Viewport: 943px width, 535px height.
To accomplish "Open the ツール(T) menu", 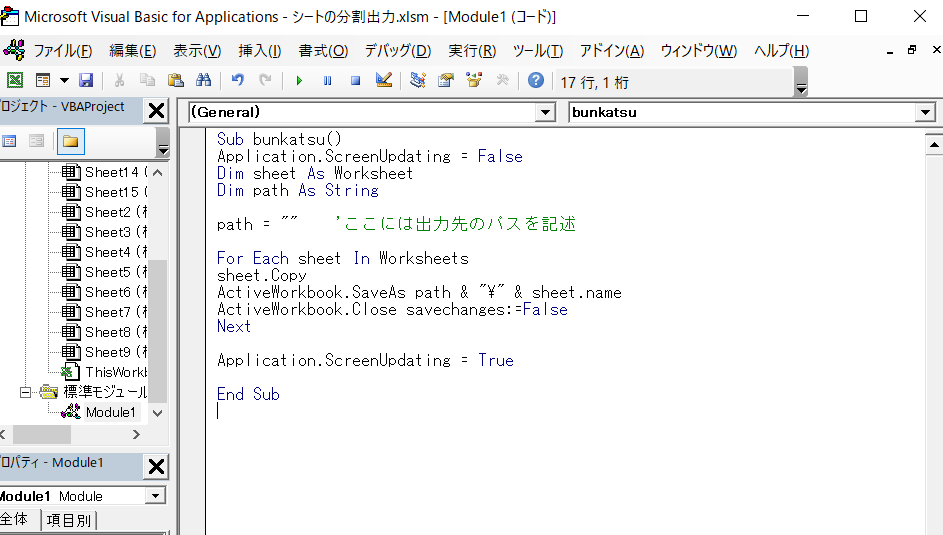I will [538, 50].
